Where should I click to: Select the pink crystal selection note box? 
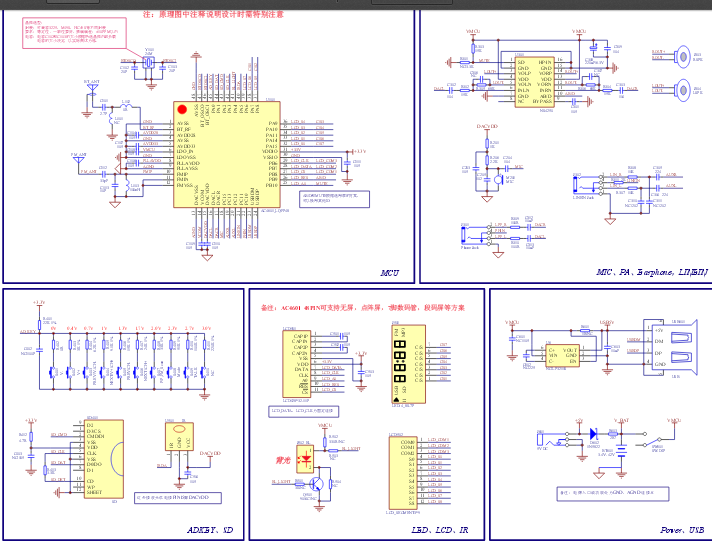74,33
